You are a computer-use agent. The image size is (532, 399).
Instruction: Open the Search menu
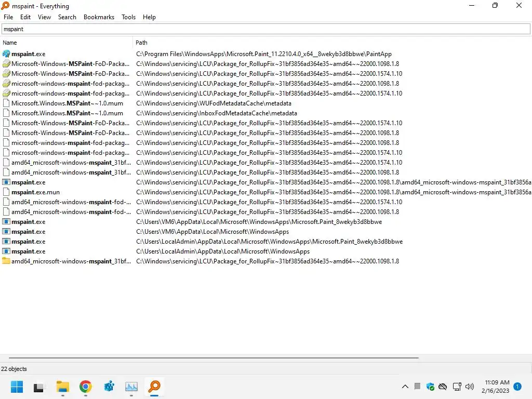[67, 17]
